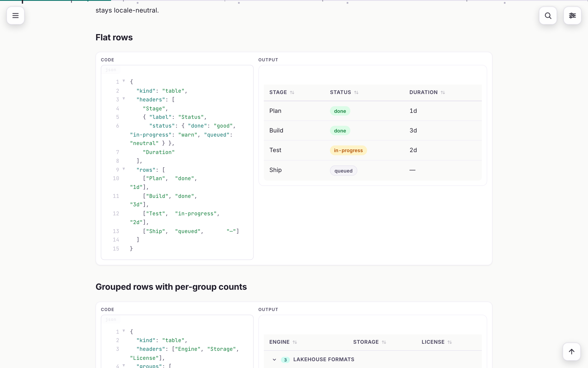Click the queued status badge

(x=343, y=171)
